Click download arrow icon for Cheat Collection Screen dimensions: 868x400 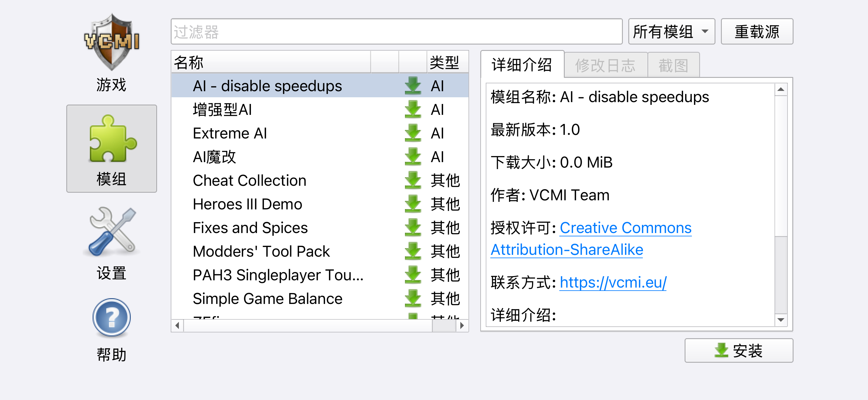pyautogui.click(x=413, y=180)
